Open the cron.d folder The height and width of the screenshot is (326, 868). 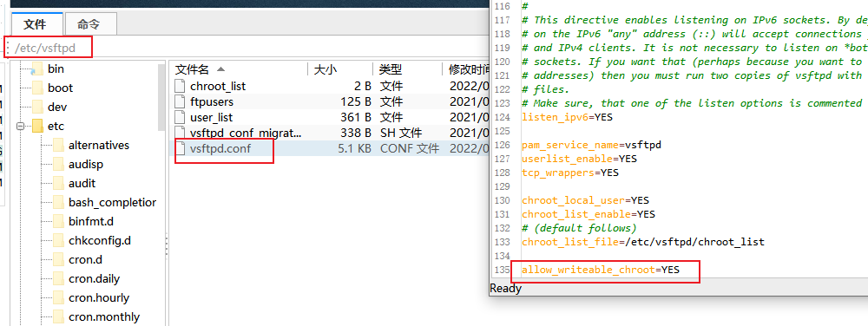pyautogui.click(x=85, y=260)
